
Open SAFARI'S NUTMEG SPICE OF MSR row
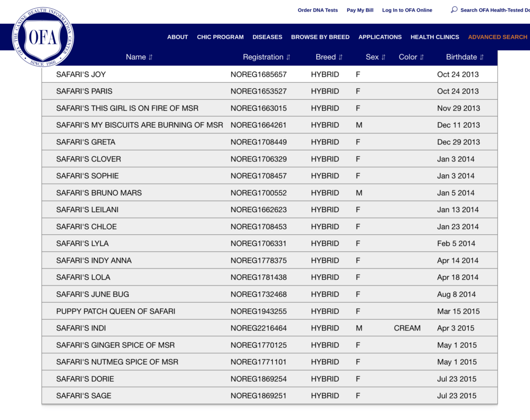pos(269,362)
